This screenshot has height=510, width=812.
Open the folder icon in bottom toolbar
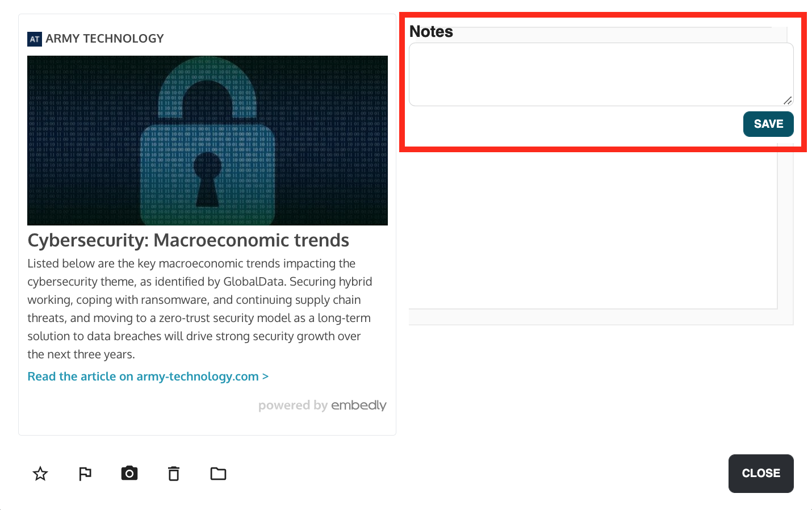click(218, 474)
